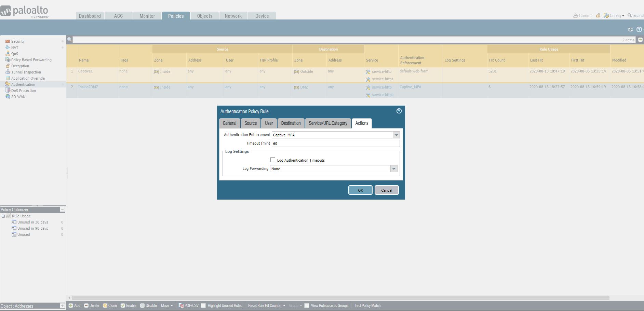Click Test Policy Match

coord(367,306)
